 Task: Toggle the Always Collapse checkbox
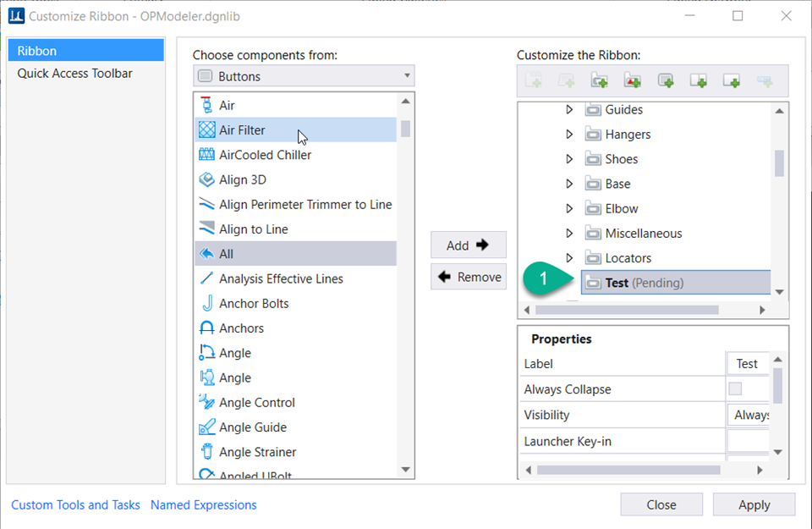(735, 389)
